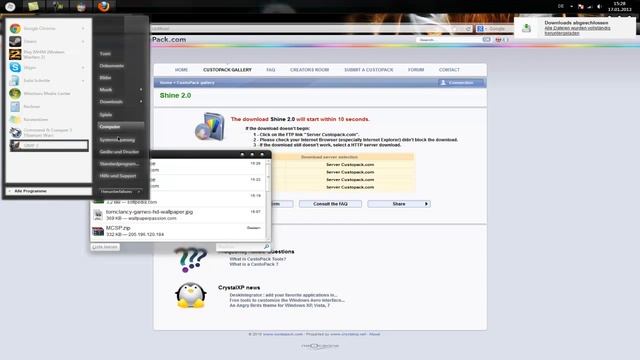Screen dimensions: 640x360
Task: Focus the browser Google search box
Action: (x=497, y=29)
